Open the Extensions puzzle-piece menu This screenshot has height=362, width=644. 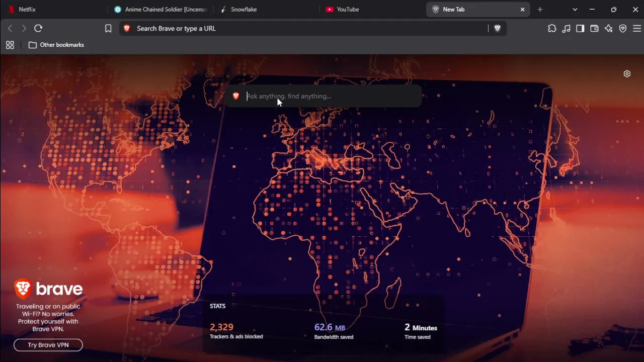coord(552,29)
